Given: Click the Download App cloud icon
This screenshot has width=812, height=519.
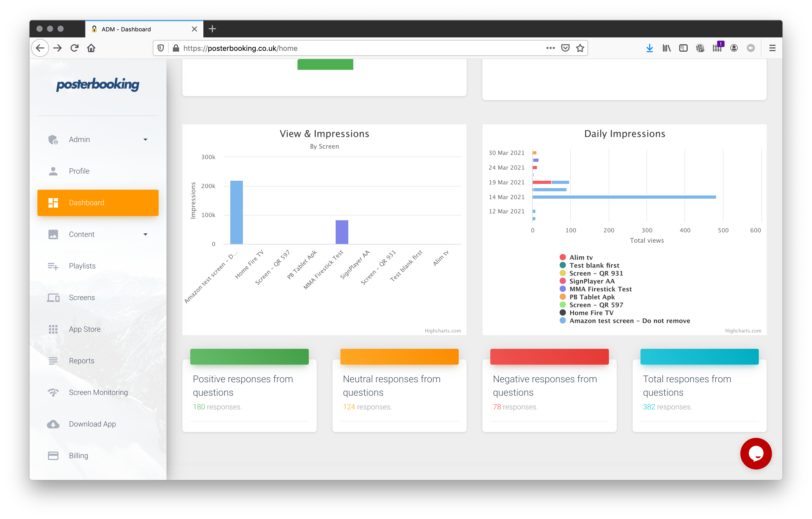Looking at the screenshot, I should (x=53, y=424).
